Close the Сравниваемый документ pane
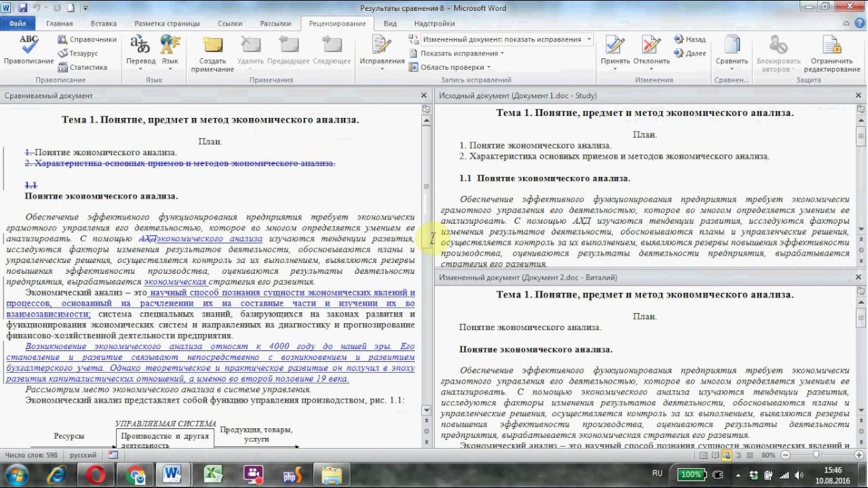This screenshot has width=868, height=488. pos(424,96)
